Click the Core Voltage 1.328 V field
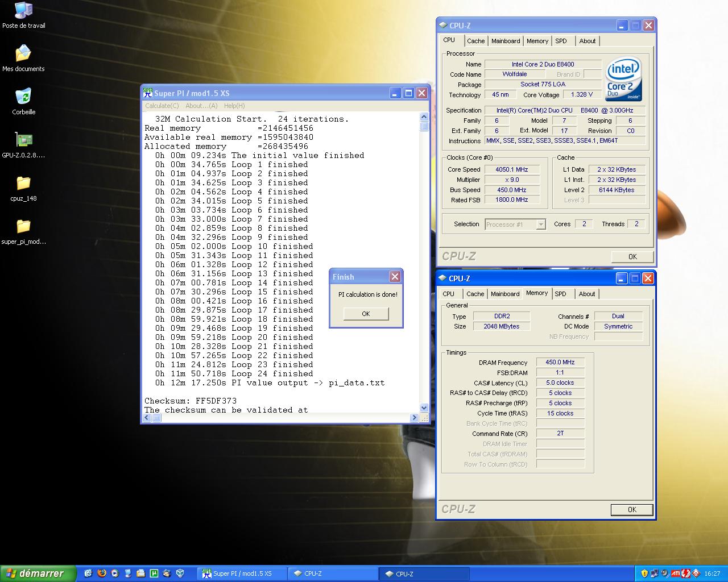This screenshot has width=728, height=582. (x=582, y=94)
